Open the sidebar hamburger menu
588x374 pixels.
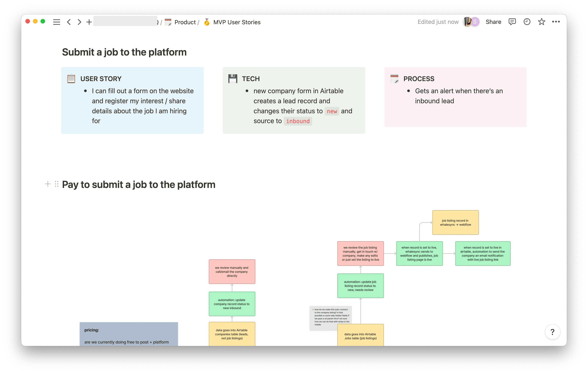click(x=56, y=22)
